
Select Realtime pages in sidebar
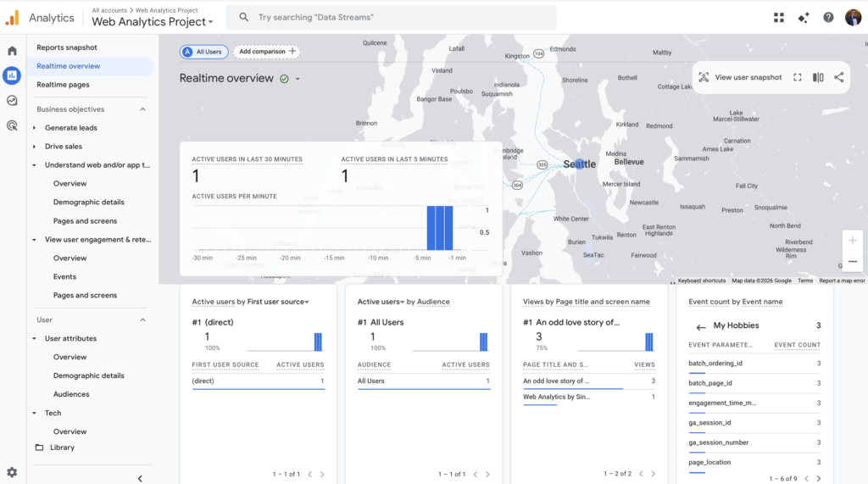click(63, 85)
